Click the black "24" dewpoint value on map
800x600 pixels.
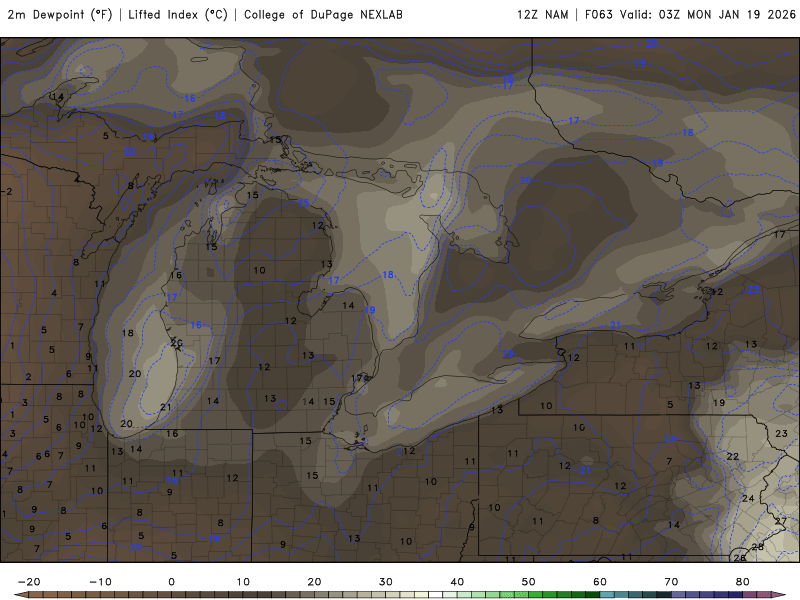[x=748, y=498]
